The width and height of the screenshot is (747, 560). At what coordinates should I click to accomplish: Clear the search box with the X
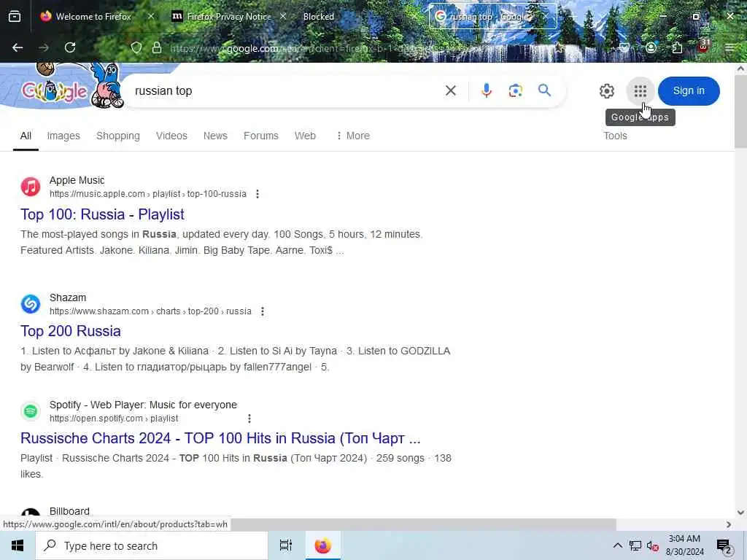pos(451,90)
